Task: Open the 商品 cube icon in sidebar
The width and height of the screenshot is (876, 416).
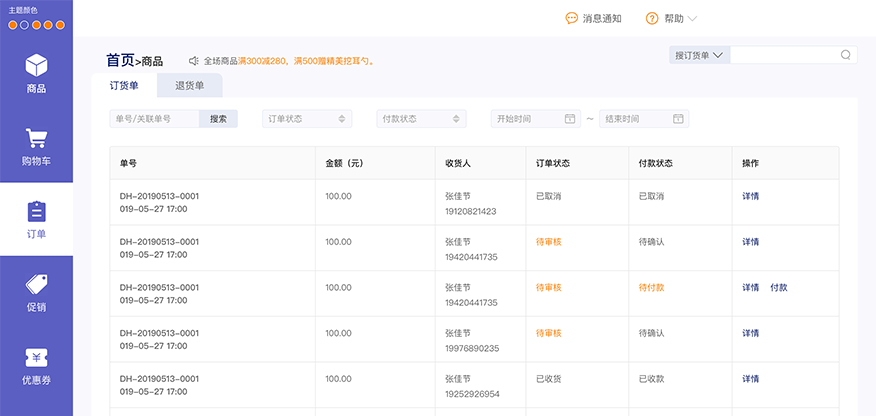Action: (x=36, y=66)
